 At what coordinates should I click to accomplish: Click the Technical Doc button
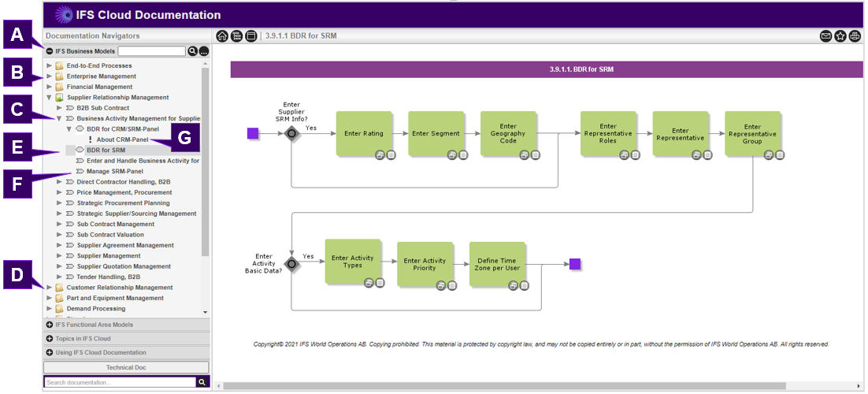pos(126,367)
